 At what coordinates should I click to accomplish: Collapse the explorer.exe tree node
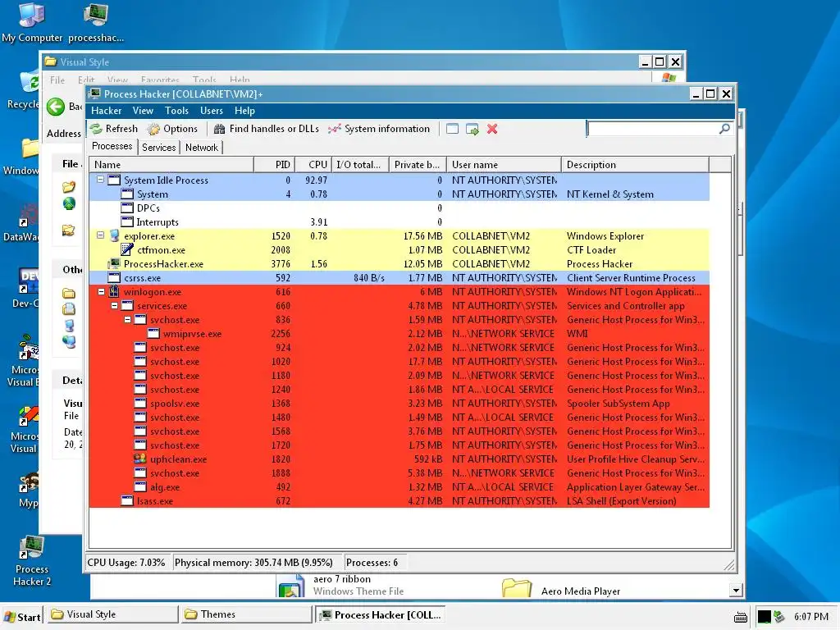coord(100,235)
